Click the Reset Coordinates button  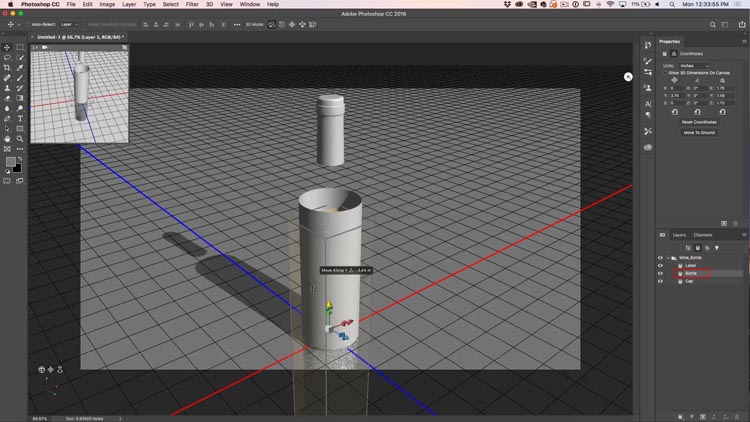pos(699,122)
